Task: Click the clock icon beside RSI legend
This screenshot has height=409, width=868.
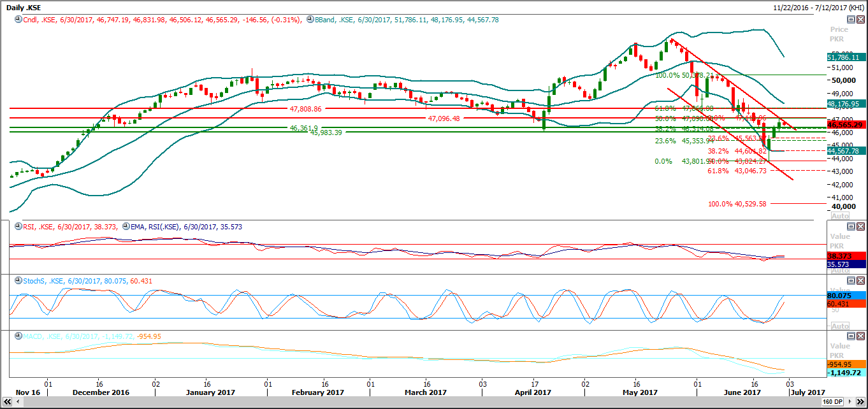Action: [18, 226]
